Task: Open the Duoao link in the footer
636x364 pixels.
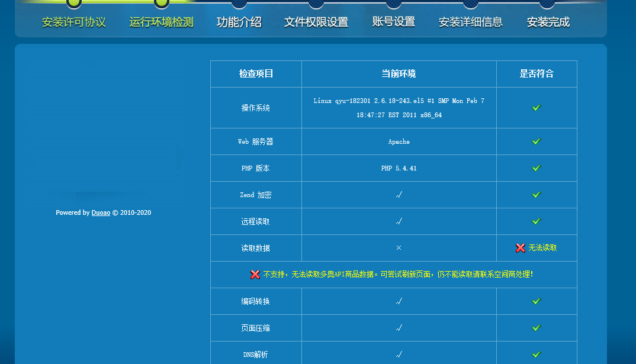Action: tap(101, 213)
